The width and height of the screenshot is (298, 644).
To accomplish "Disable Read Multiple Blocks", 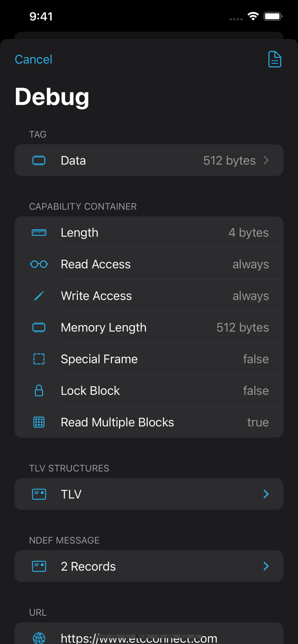I will (x=258, y=422).
